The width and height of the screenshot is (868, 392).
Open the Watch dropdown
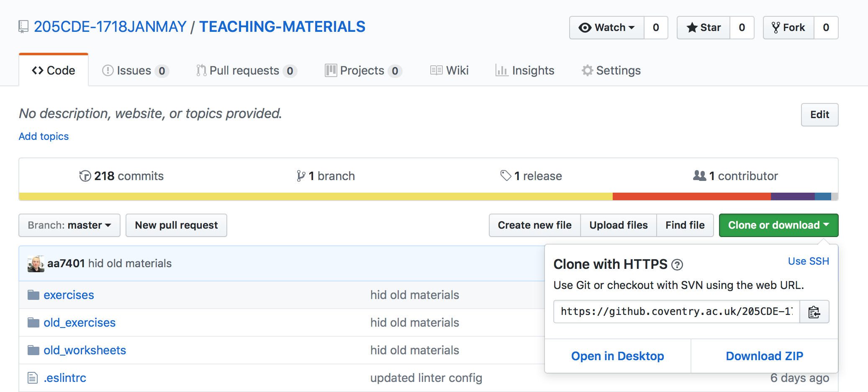point(607,28)
